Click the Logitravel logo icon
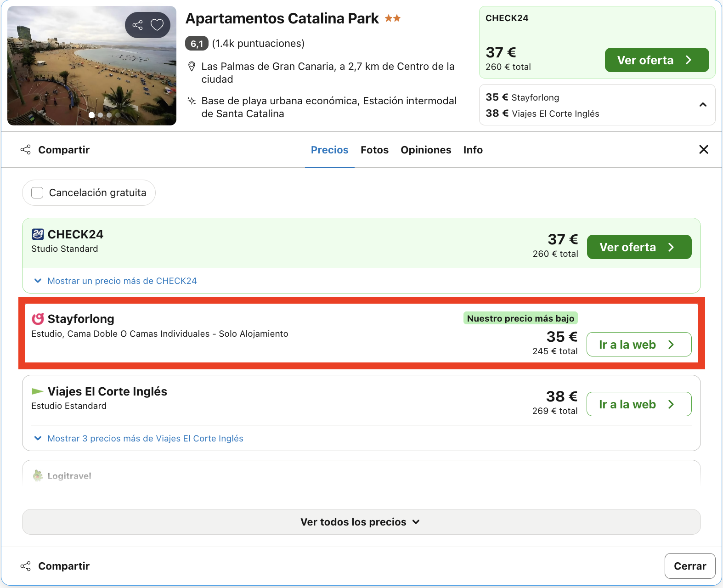Viewport: 723px width, 588px height. coord(38,476)
